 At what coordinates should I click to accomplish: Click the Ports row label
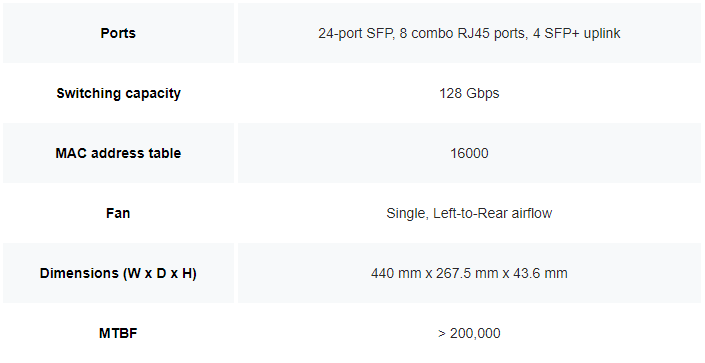click(x=118, y=33)
